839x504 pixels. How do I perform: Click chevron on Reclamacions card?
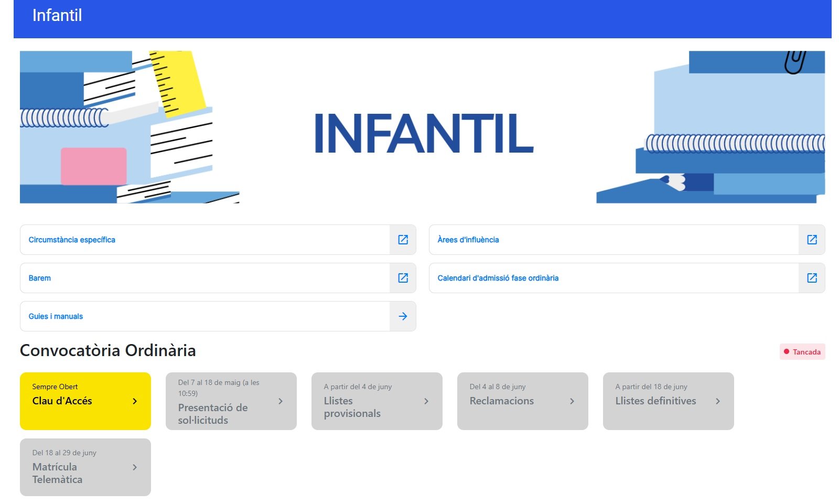point(572,401)
